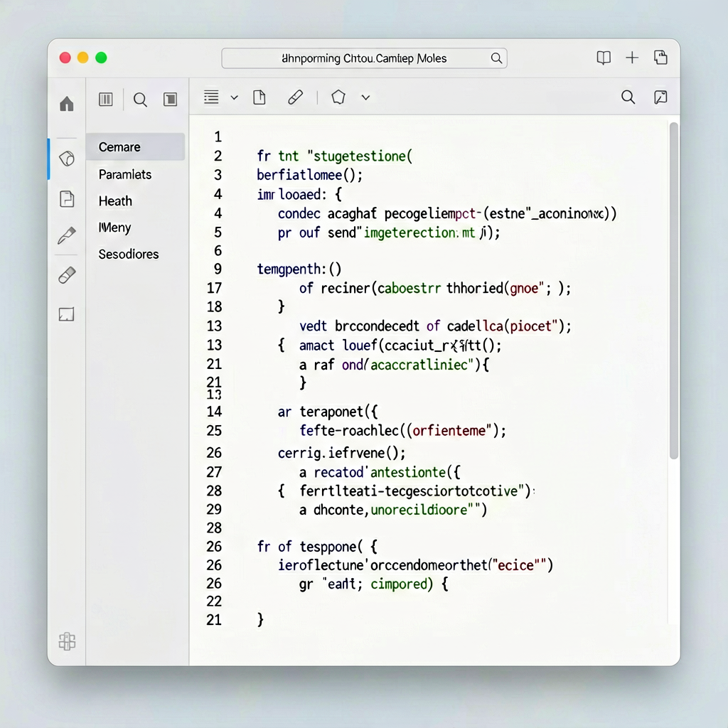This screenshot has width=728, height=728.
Task: Click the list lines icon in editor toolbar
Action: 211,97
